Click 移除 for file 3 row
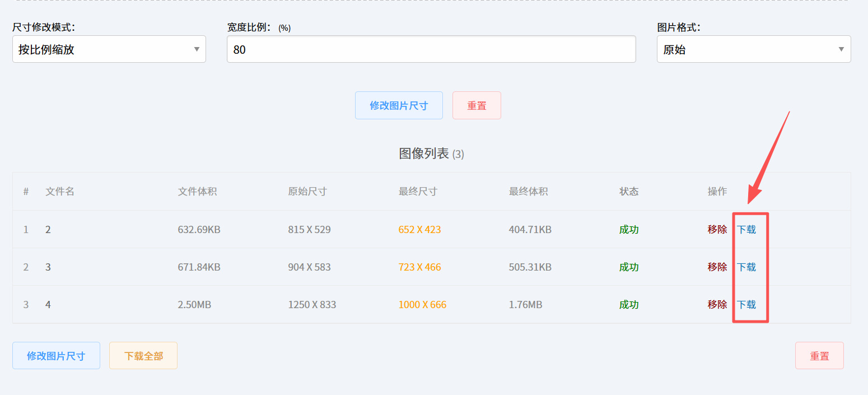The height and width of the screenshot is (395, 868). pos(717,267)
